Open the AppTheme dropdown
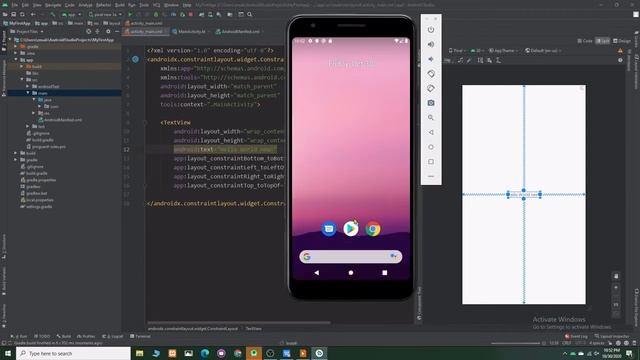640x360 pixels. tap(504, 51)
